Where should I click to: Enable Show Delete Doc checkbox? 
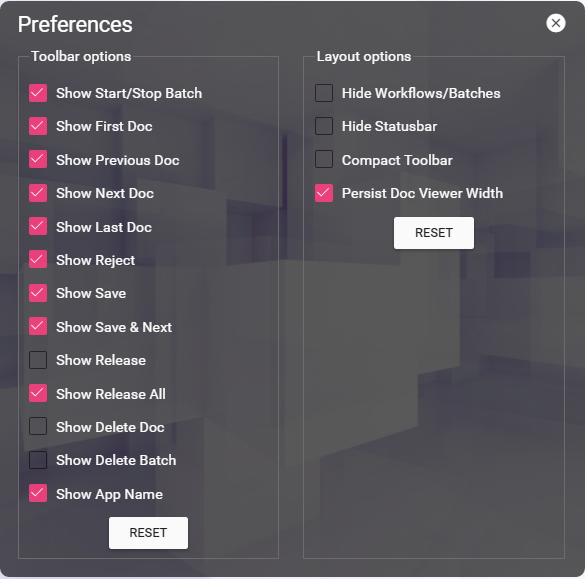pos(38,426)
